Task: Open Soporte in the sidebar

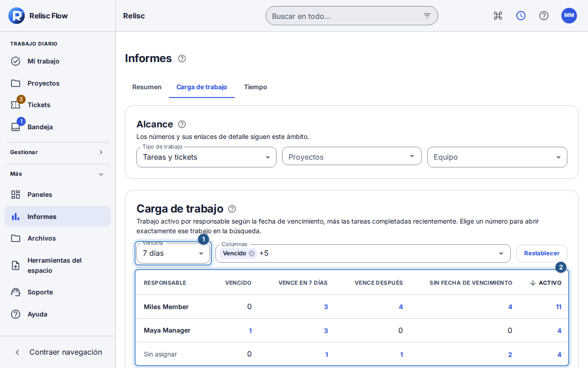Action: [x=57, y=292]
